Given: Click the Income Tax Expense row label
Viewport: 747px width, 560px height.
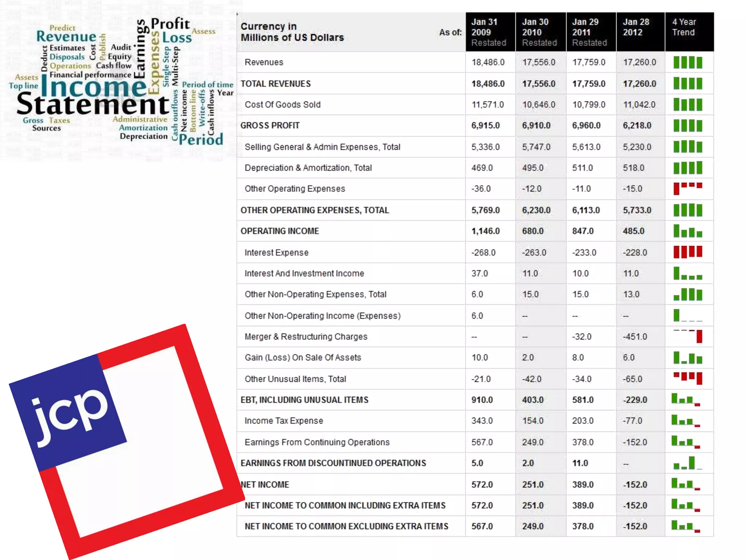Looking at the screenshot, I should click(x=283, y=421).
